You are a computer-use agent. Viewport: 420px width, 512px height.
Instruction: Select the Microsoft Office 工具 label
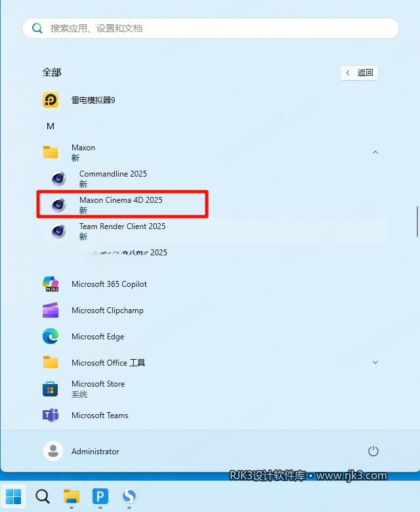tap(108, 363)
